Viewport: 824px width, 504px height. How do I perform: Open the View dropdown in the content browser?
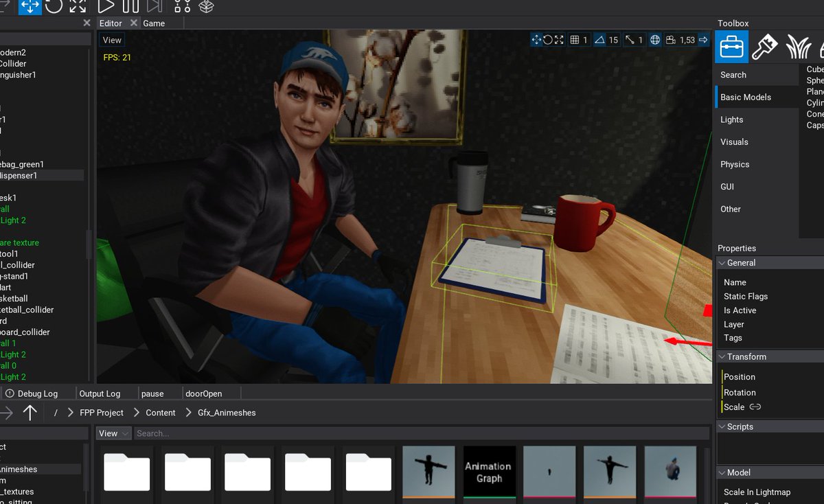click(111, 433)
